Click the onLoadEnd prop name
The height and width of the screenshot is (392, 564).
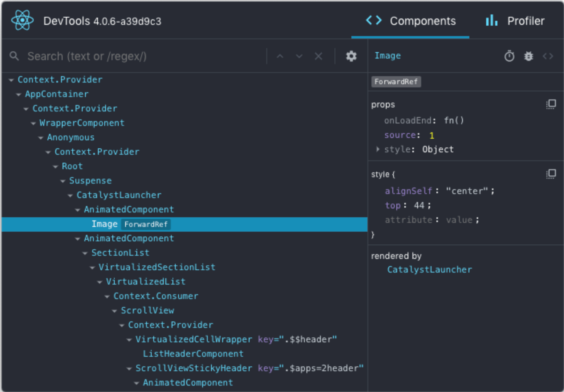pyautogui.click(x=408, y=120)
